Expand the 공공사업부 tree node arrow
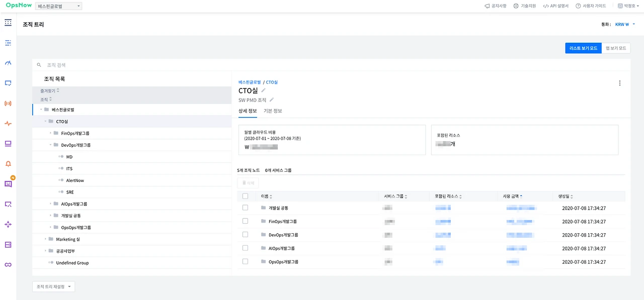The height and width of the screenshot is (300, 644). click(x=45, y=251)
